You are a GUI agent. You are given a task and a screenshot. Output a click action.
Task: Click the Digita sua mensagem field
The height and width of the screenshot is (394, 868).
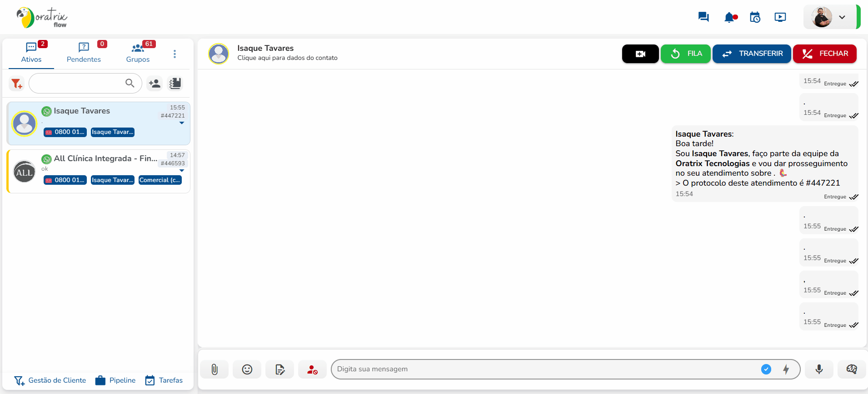click(x=545, y=369)
